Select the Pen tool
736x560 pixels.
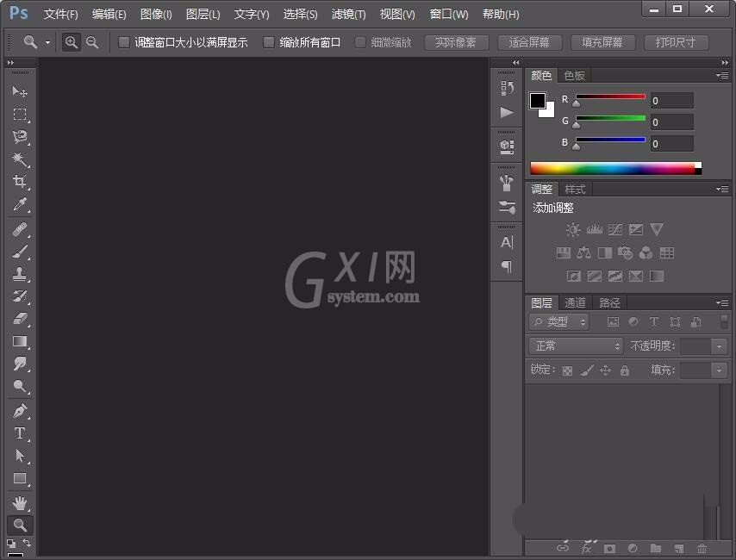(20, 411)
